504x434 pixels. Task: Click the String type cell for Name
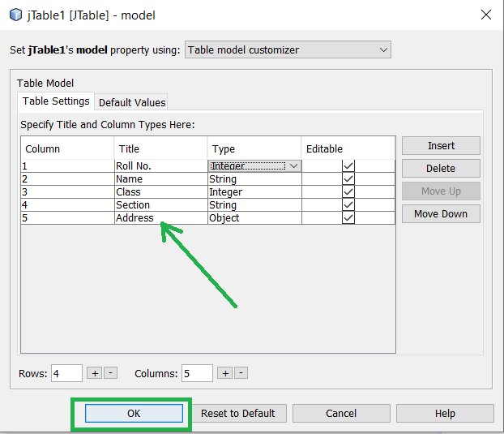(254, 179)
